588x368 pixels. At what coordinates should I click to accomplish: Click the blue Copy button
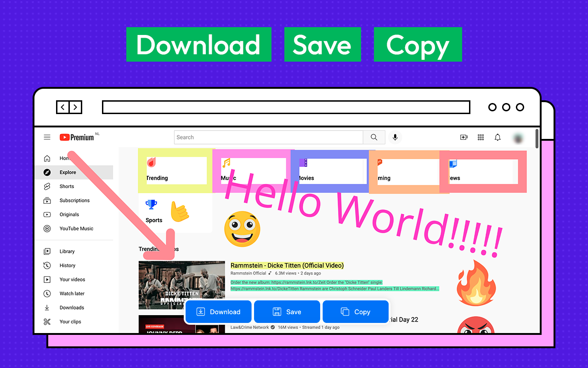[356, 312]
